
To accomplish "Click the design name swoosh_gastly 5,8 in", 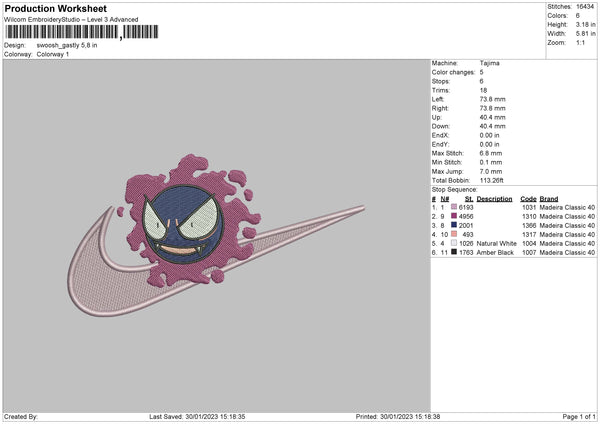I will click(x=67, y=45).
